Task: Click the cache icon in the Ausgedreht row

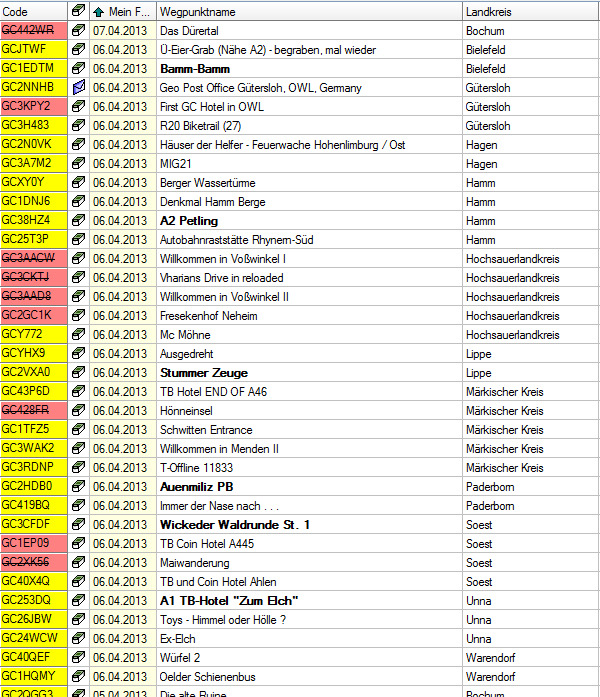Action: [79, 353]
